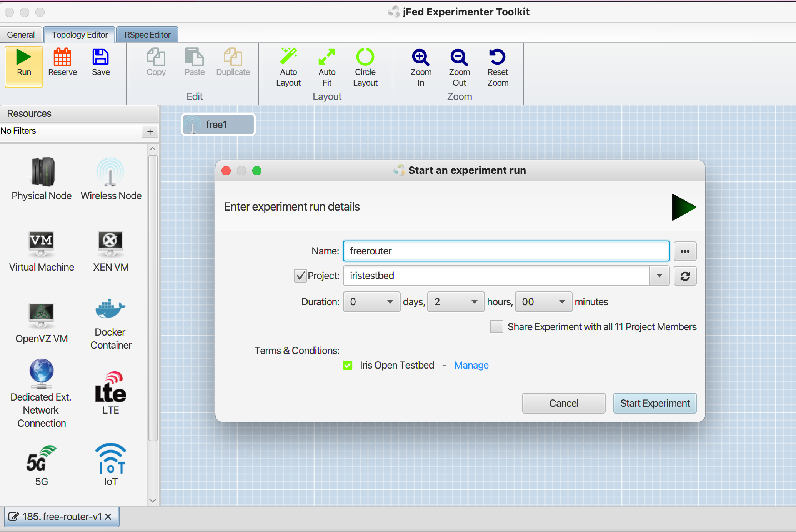Viewport: 796px width, 532px height.
Task: Select the XEN VM resource
Action: coord(111,243)
